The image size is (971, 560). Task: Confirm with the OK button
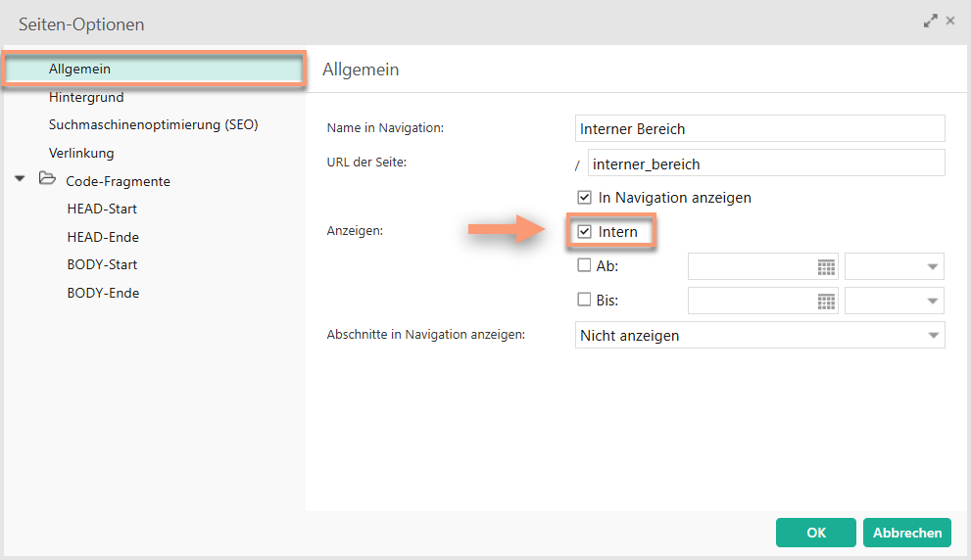pyautogui.click(x=815, y=533)
